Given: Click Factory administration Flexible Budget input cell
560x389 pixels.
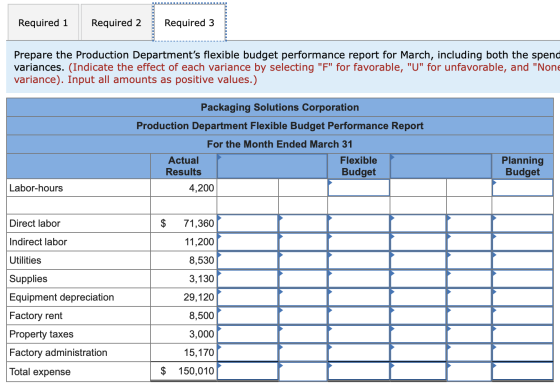Looking at the screenshot, I should pos(359,353).
